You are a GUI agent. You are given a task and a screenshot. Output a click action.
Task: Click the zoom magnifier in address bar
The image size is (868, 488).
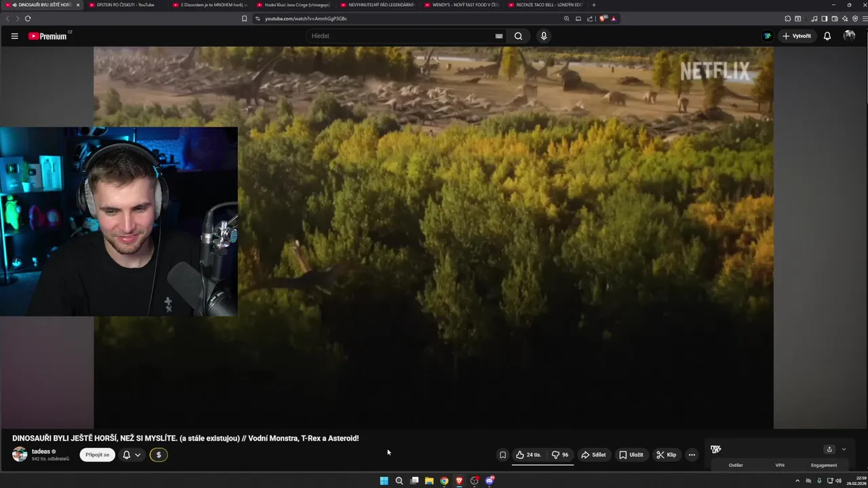click(567, 18)
